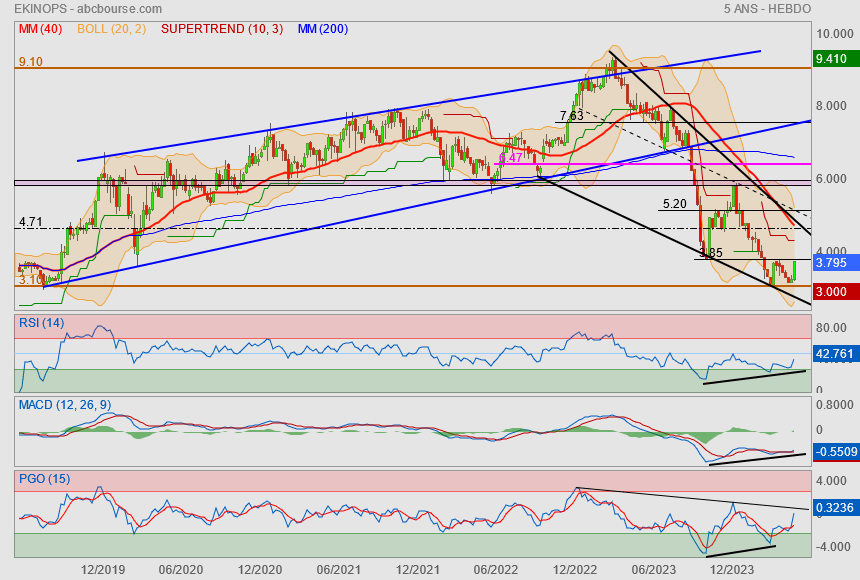Click the 5.20 level annotation
This screenshot has width=860, height=580.
tap(675, 204)
